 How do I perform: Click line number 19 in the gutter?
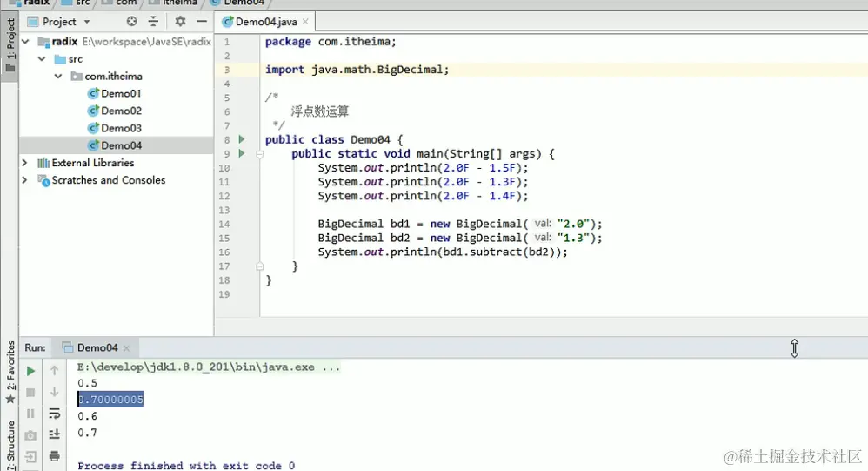coord(224,294)
